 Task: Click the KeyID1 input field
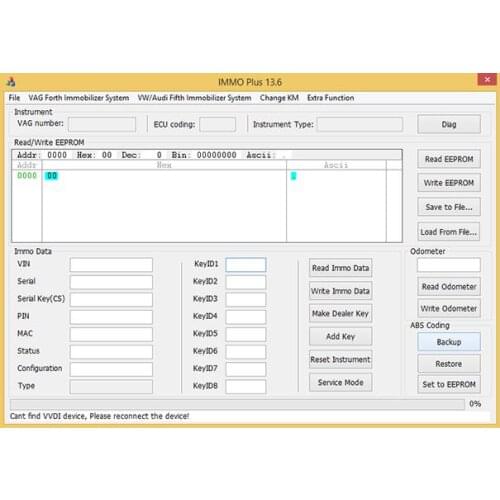tap(246, 265)
